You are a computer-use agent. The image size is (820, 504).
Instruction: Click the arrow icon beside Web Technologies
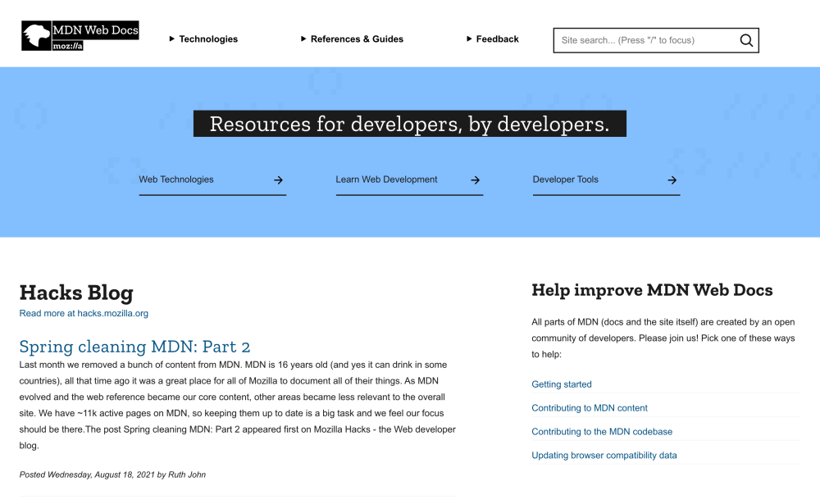278,179
